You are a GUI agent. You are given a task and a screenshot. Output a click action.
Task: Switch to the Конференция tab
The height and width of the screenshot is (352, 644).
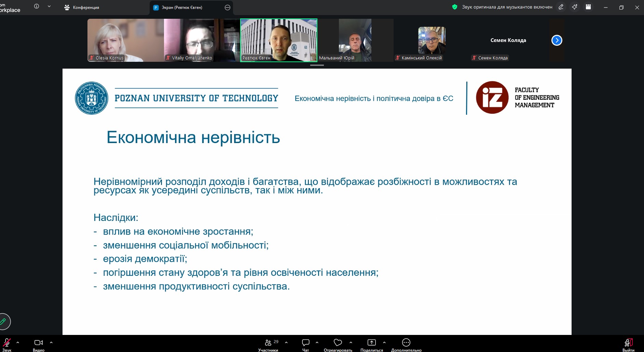(82, 8)
